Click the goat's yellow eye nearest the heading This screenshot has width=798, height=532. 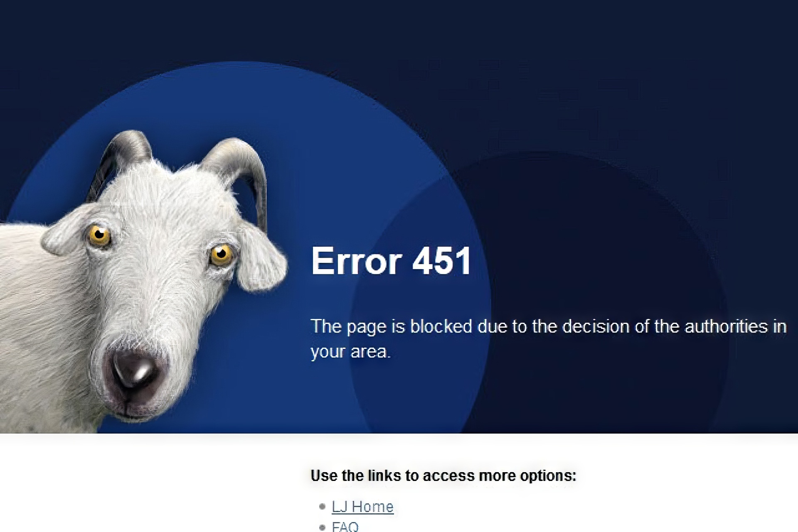[221, 255]
